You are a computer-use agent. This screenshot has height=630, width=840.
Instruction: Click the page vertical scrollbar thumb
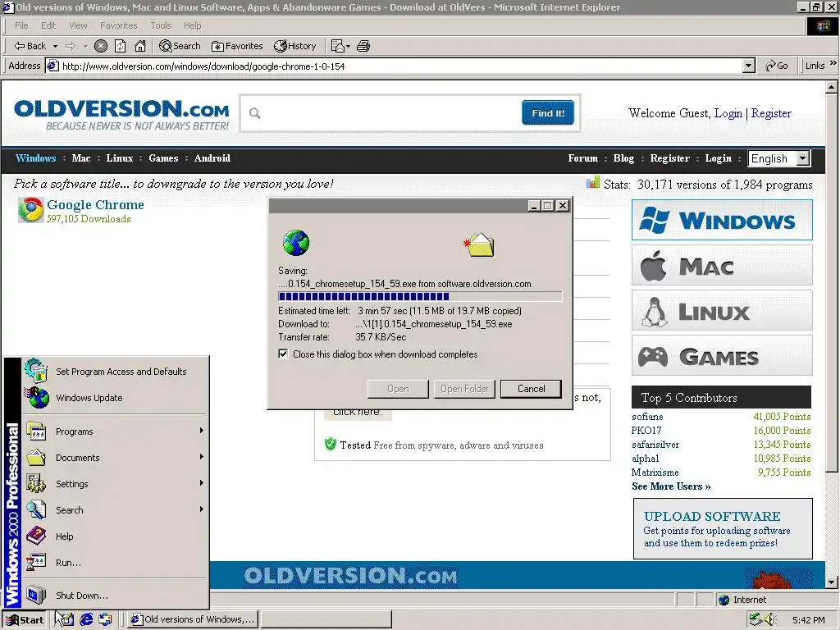click(832, 283)
